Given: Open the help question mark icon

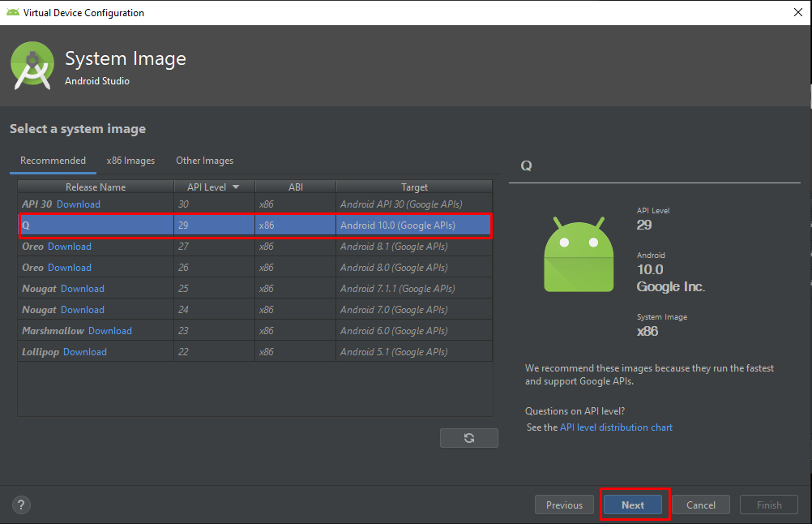Looking at the screenshot, I should (x=22, y=505).
